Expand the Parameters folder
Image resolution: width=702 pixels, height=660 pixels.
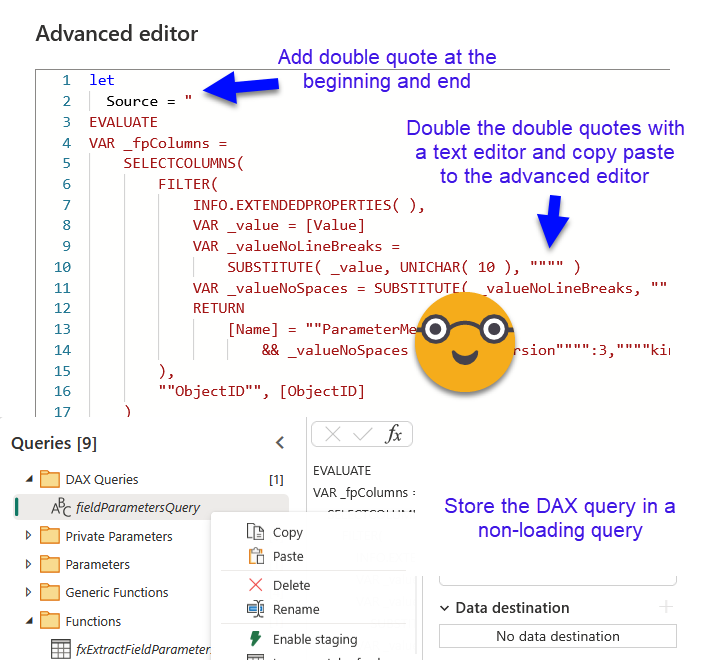(28, 564)
